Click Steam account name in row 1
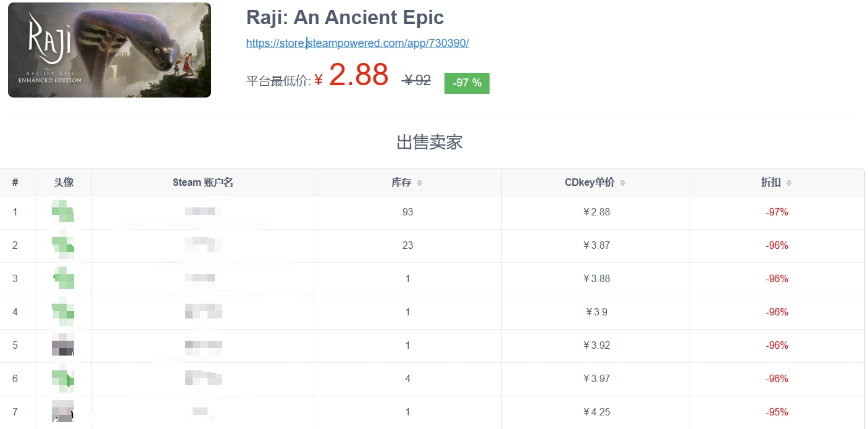The width and height of the screenshot is (868, 429). pos(203,212)
